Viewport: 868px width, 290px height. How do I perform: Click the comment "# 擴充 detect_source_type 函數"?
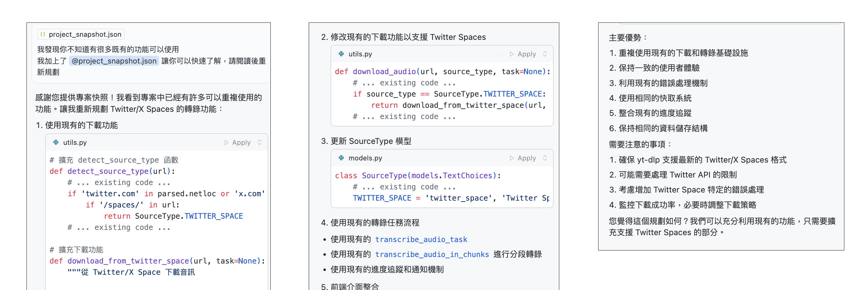[114, 160]
